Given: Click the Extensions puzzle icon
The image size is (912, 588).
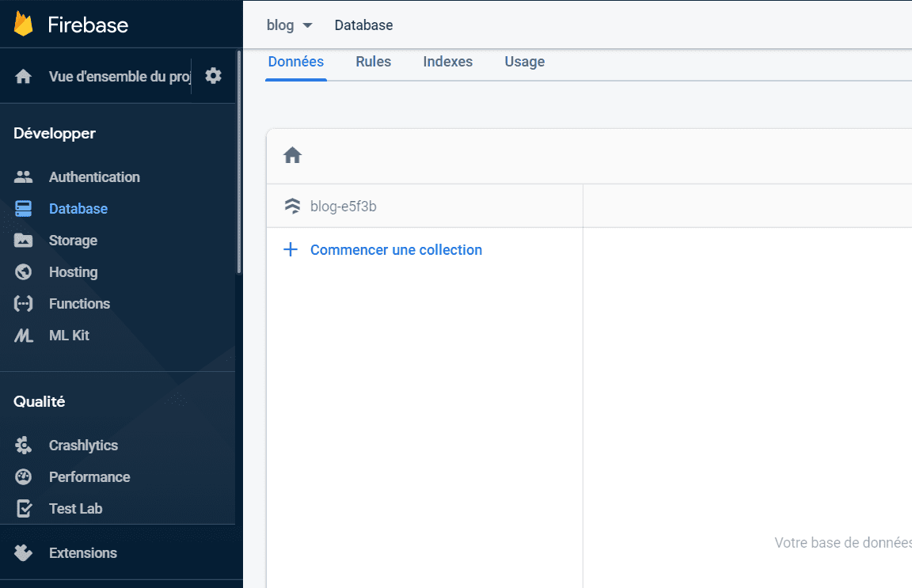Looking at the screenshot, I should (24, 553).
